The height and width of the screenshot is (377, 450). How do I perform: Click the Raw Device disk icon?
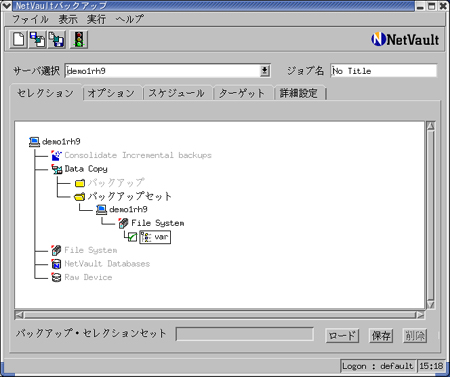click(x=56, y=277)
